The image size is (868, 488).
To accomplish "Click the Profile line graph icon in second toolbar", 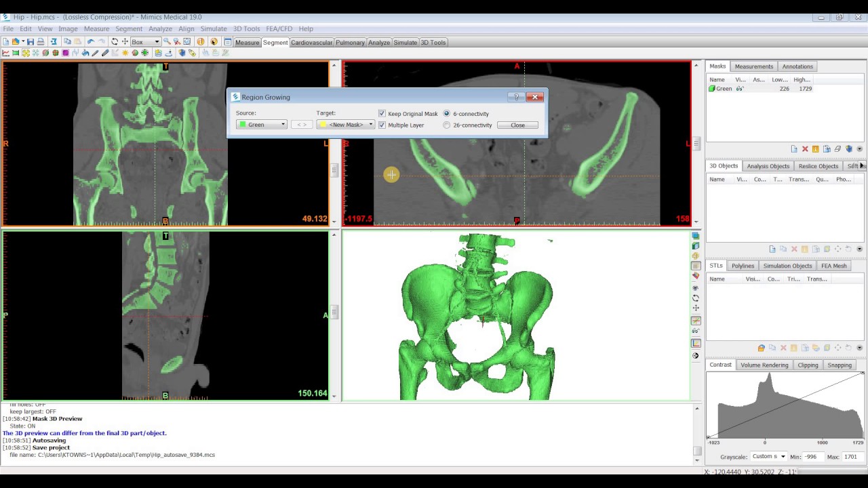I will point(5,53).
